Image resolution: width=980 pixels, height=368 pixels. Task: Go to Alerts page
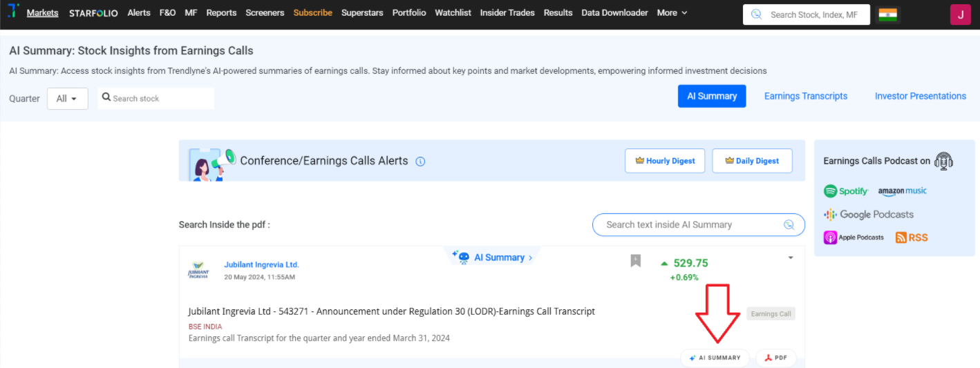(139, 12)
